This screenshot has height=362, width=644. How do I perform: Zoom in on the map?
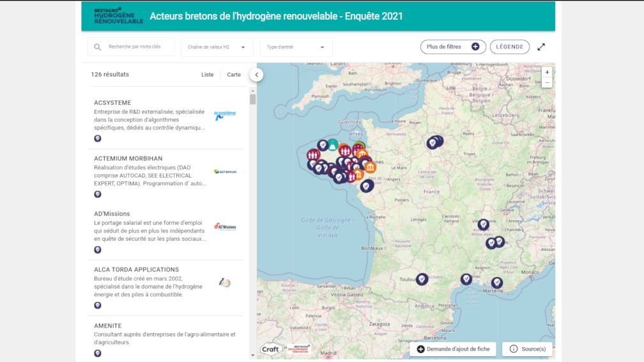(x=547, y=72)
